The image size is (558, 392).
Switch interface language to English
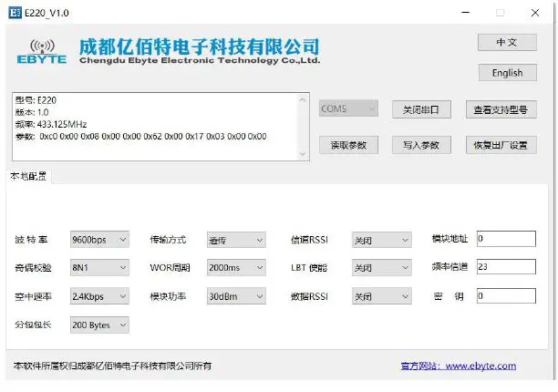(x=507, y=73)
